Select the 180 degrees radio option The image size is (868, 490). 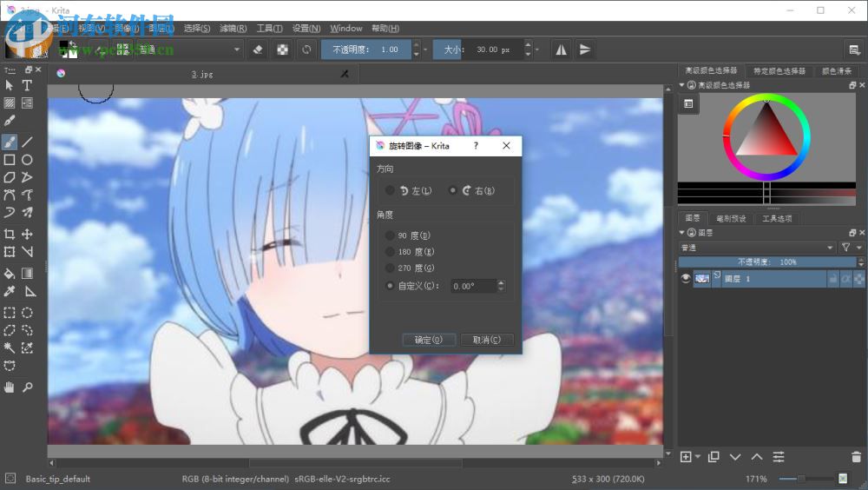[390, 251]
